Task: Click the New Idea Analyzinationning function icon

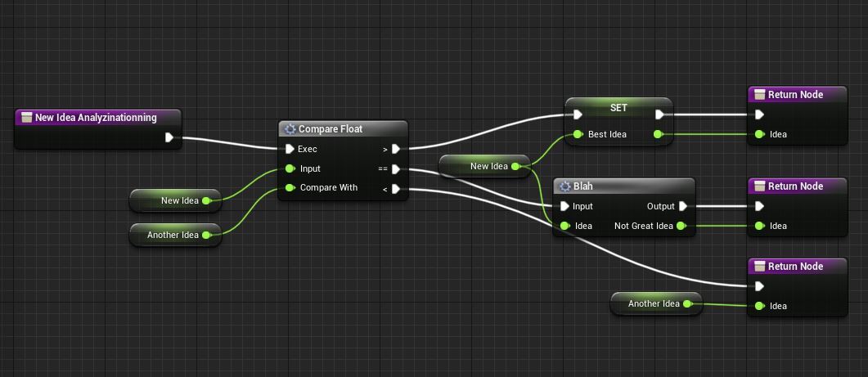Action: click(x=26, y=118)
